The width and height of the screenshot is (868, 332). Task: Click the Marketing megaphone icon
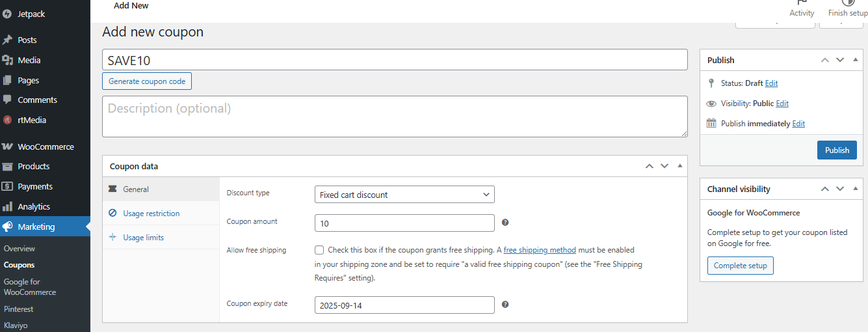coord(7,227)
